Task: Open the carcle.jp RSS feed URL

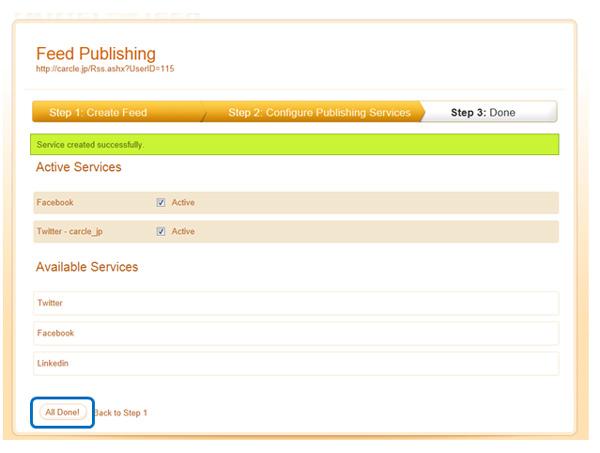Action: pyautogui.click(x=105, y=70)
